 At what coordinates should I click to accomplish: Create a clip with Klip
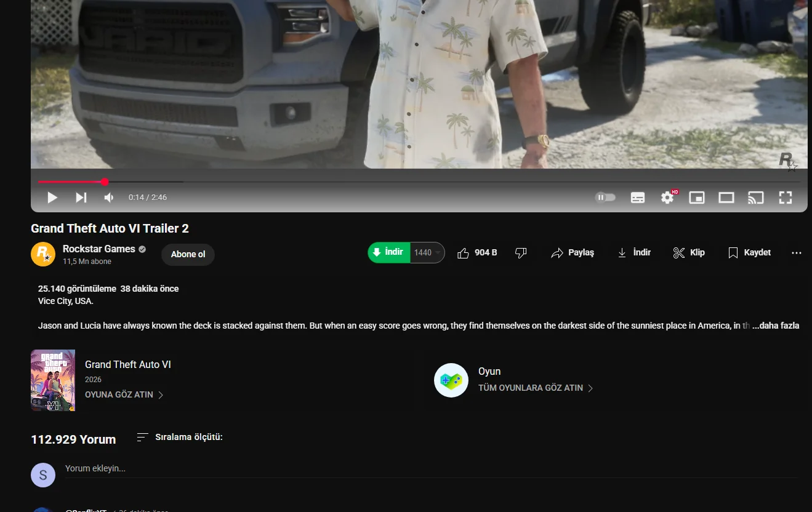pyautogui.click(x=689, y=252)
